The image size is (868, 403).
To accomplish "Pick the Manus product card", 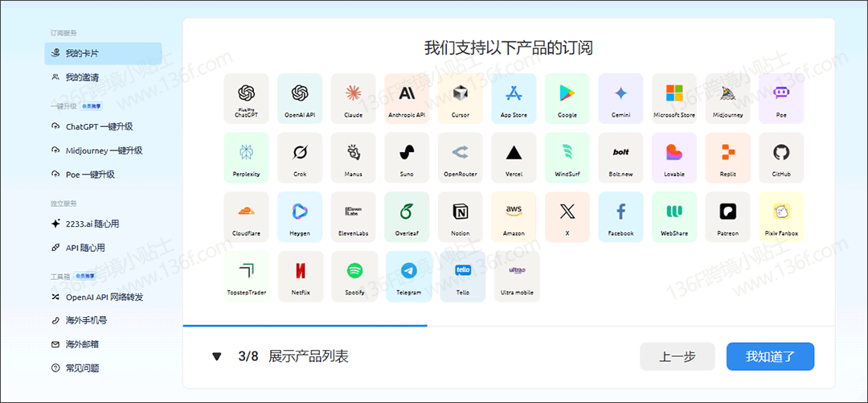I will click(x=353, y=158).
